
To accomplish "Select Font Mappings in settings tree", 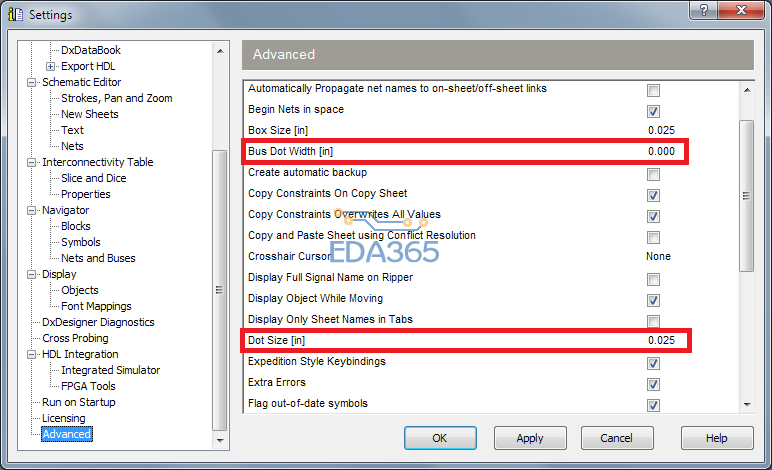I will tap(96, 306).
